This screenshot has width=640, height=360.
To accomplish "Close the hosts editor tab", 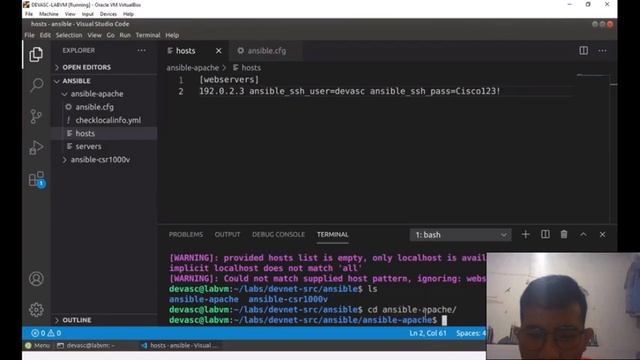I will click(x=219, y=51).
